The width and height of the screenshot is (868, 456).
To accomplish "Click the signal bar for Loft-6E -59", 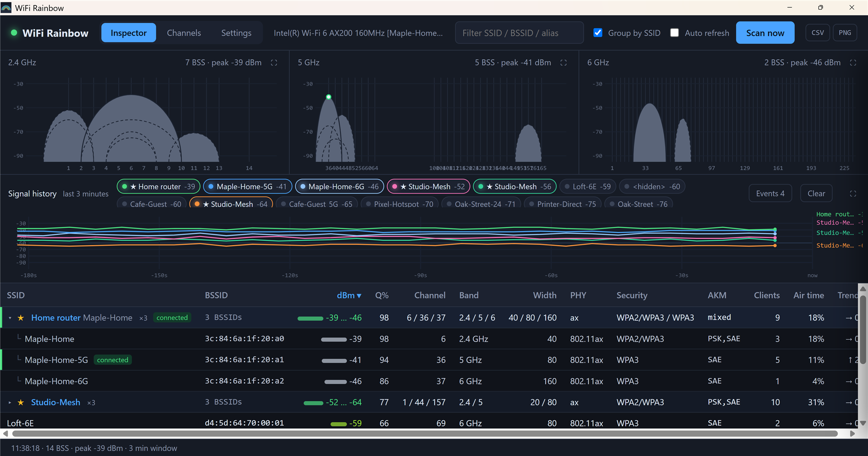I will click(339, 424).
